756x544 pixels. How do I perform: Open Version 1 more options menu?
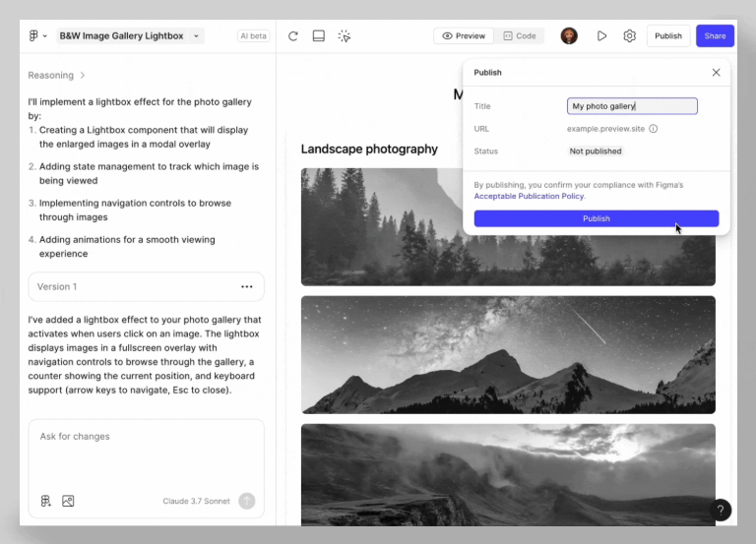point(247,286)
